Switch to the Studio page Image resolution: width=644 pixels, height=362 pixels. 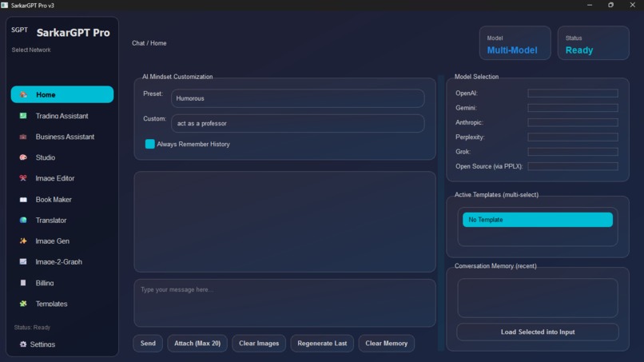(62, 157)
